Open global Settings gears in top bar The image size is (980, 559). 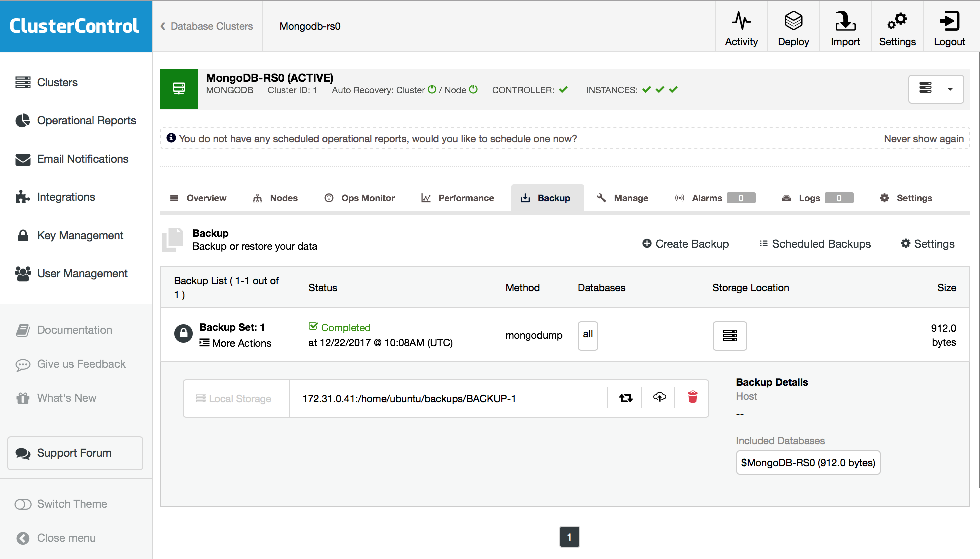point(897,21)
